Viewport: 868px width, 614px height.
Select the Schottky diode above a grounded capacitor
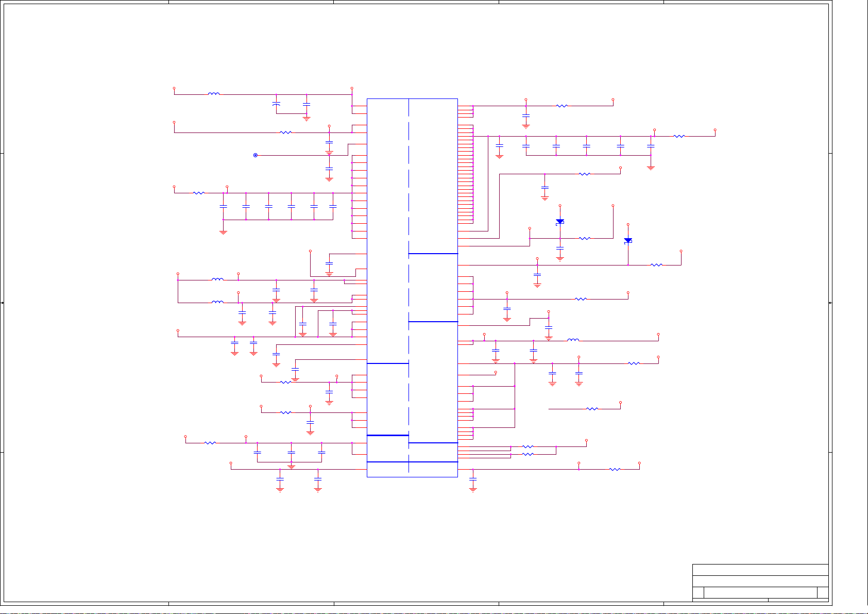[x=560, y=222]
